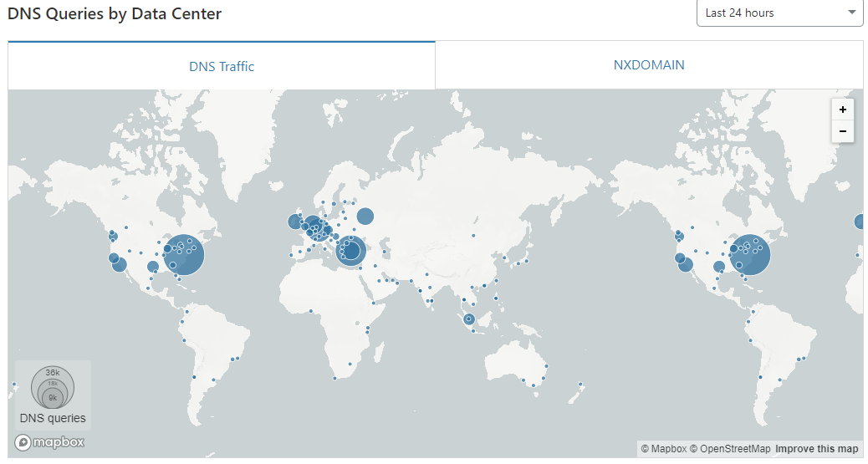
Task: Zoom in the map with the plus button
Action: coord(843,110)
